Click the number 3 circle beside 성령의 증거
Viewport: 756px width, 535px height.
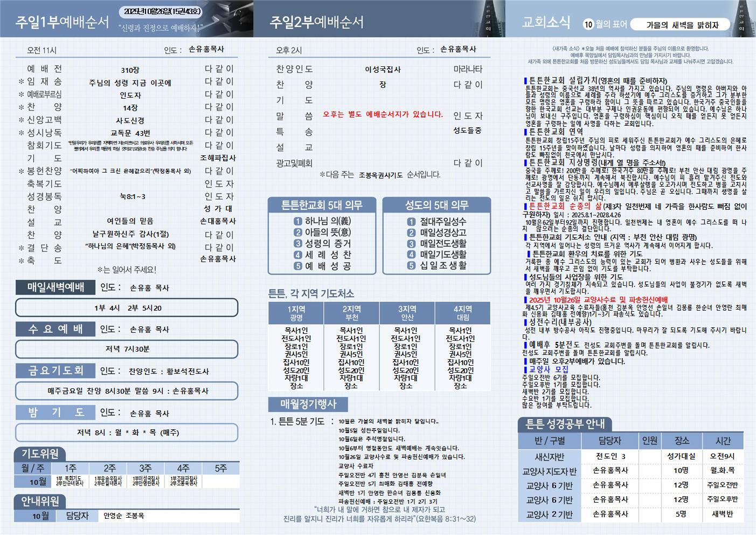point(298,244)
